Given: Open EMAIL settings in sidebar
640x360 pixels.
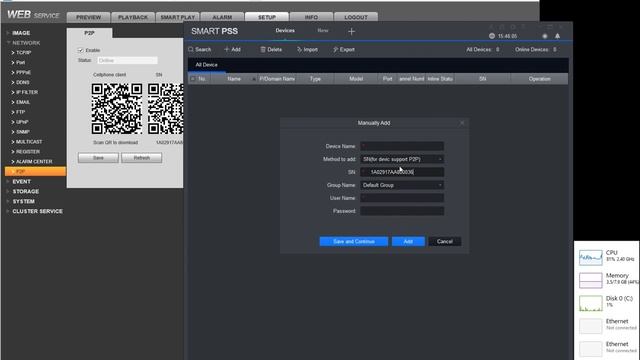Looking at the screenshot, I should click(23, 102).
